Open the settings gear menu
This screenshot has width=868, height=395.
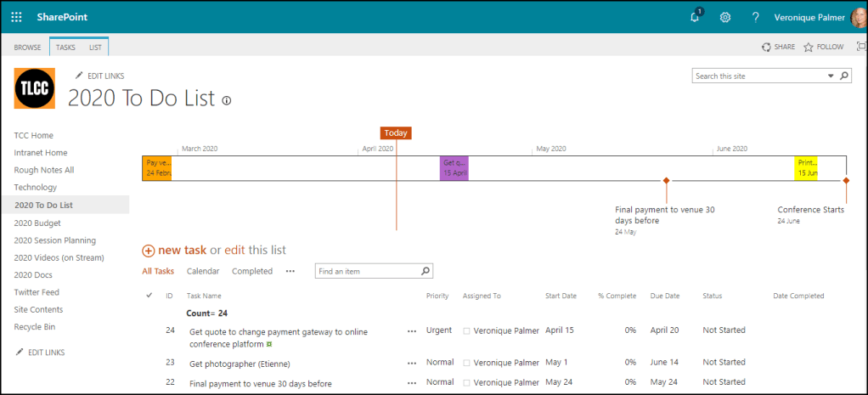(725, 17)
